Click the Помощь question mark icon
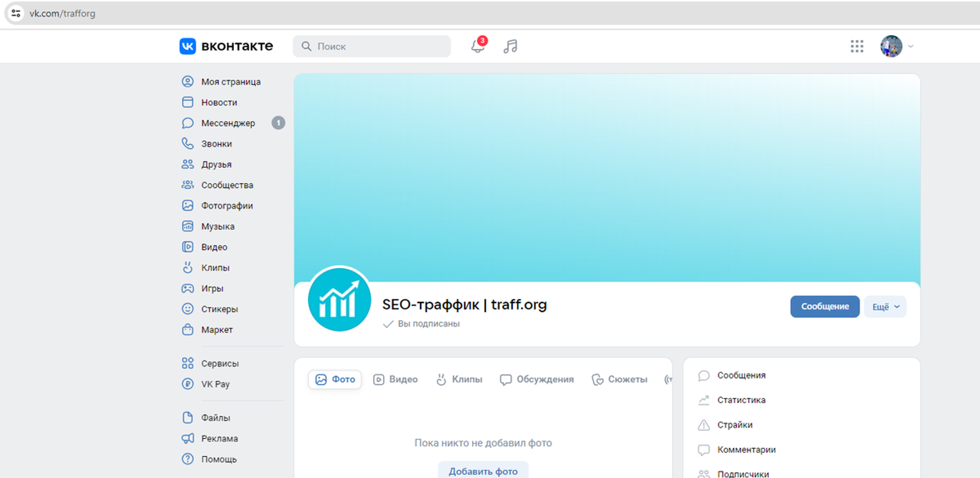 pos(188,459)
